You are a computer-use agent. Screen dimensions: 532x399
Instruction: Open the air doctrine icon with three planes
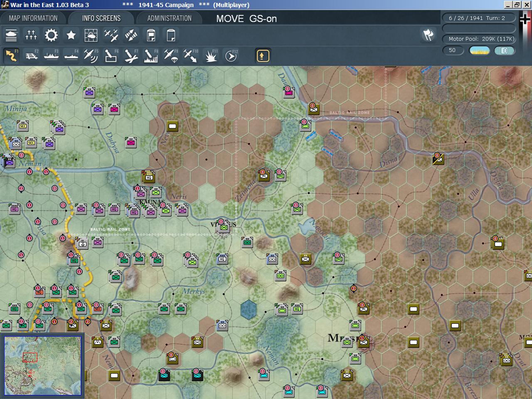[111, 35]
